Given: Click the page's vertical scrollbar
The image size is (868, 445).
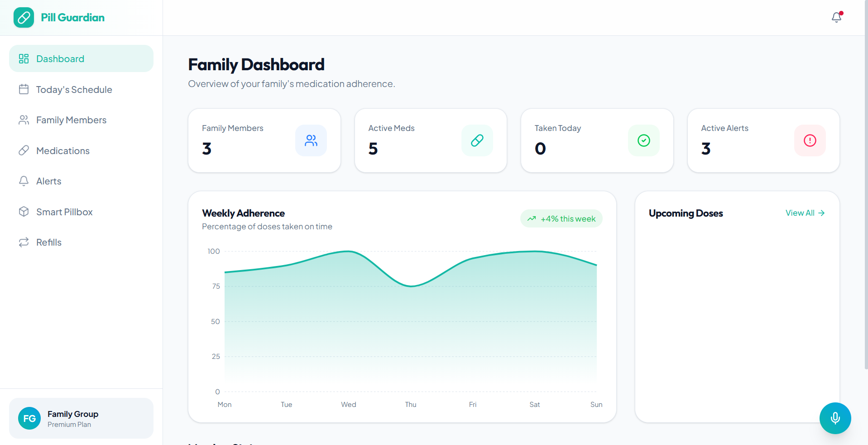Looking at the screenshot, I should [866, 185].
